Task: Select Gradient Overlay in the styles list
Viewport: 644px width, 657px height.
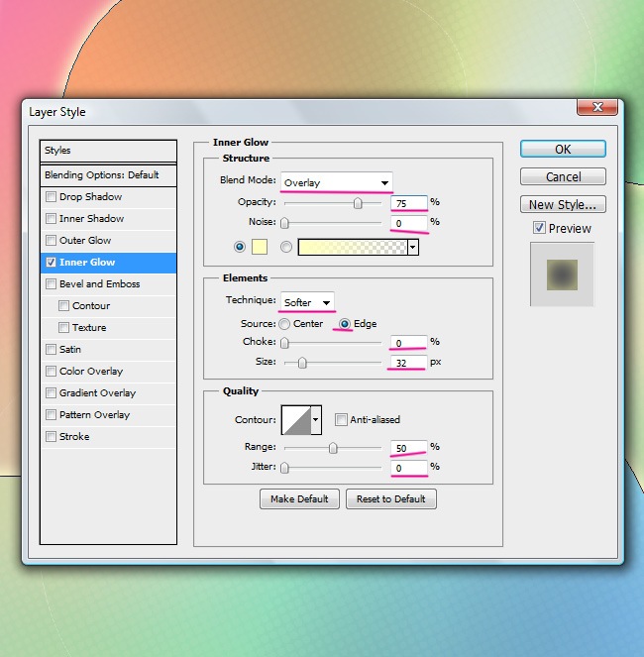Action: (97, 393)
